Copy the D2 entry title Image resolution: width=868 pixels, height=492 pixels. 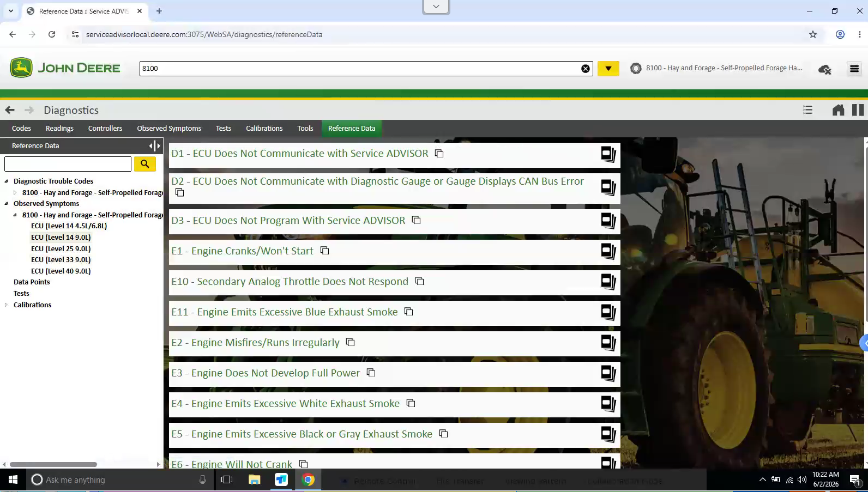pyautogui.click(x=179, y=192)
